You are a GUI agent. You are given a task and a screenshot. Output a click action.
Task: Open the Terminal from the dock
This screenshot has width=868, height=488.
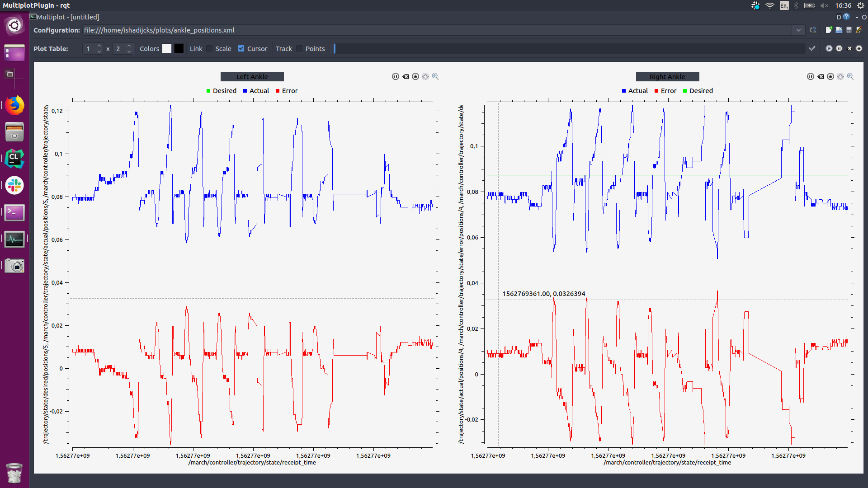click(14, 212)
